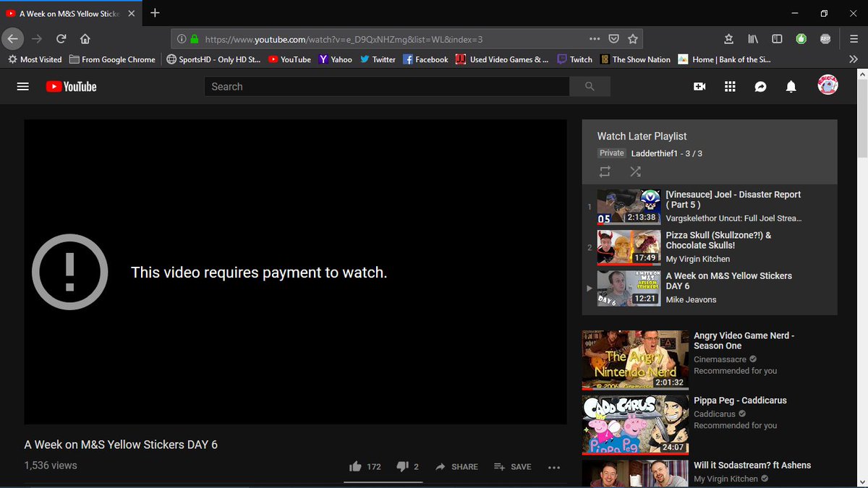Click the green extension icon in the toolbar
The height and width of the screenshot is (488, 868).
coord(801,39)
